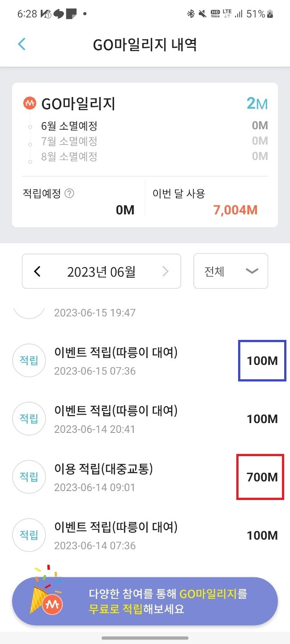Go to next month with right chevron
The height and width of the screenshot is (644, 290).
(166, 271)
